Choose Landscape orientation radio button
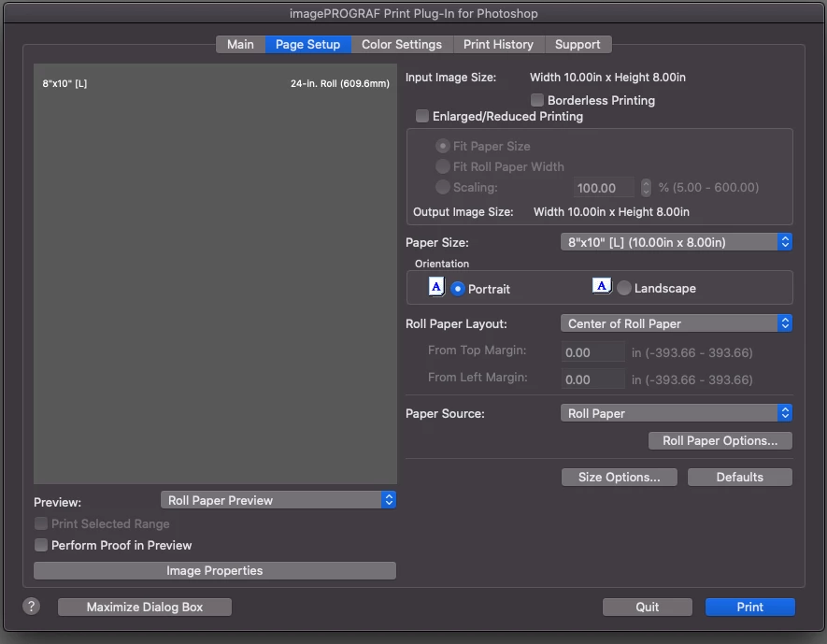 click(x=624, y=288)
